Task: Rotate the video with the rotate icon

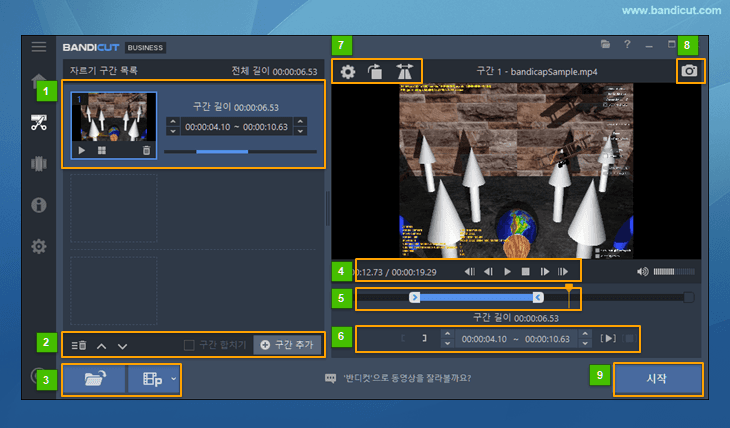Action: [x=375, y=72]
